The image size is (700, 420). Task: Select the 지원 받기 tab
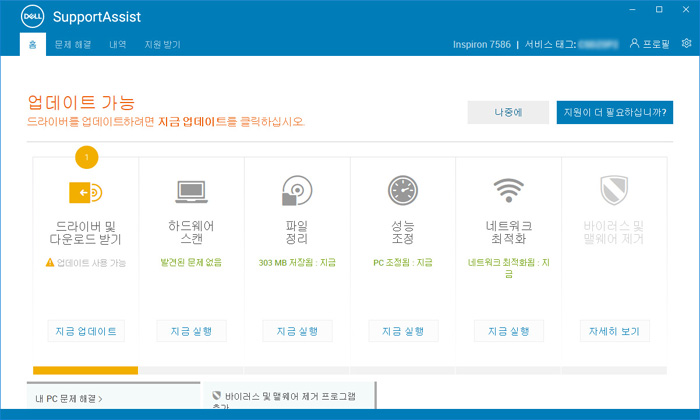[x=163, y=45]
